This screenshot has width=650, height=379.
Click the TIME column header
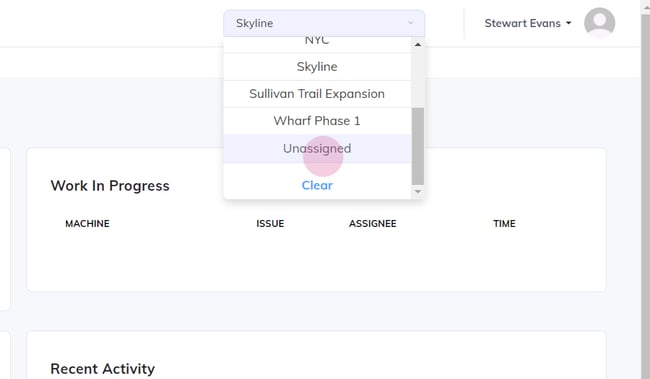coord(504,224)
